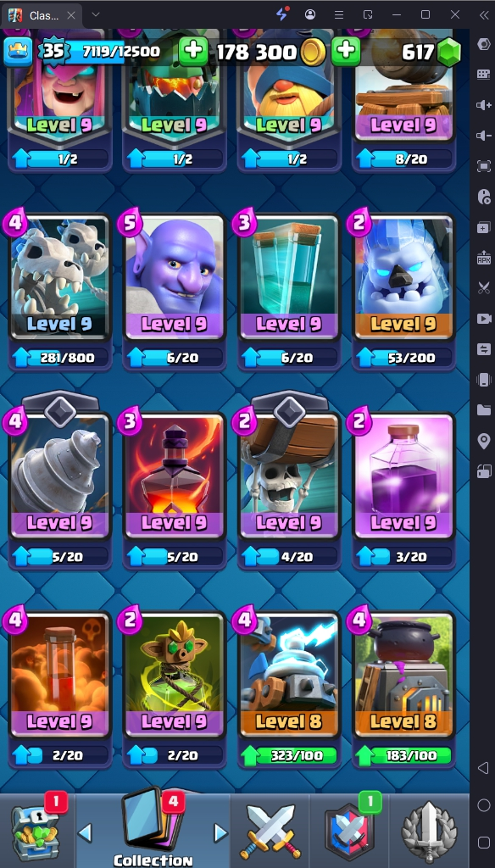The height and width of the screenshot is (868, 495).
Task: Collapse the BlueStacks sidebar double arrow
Action: tap(483, 14)
